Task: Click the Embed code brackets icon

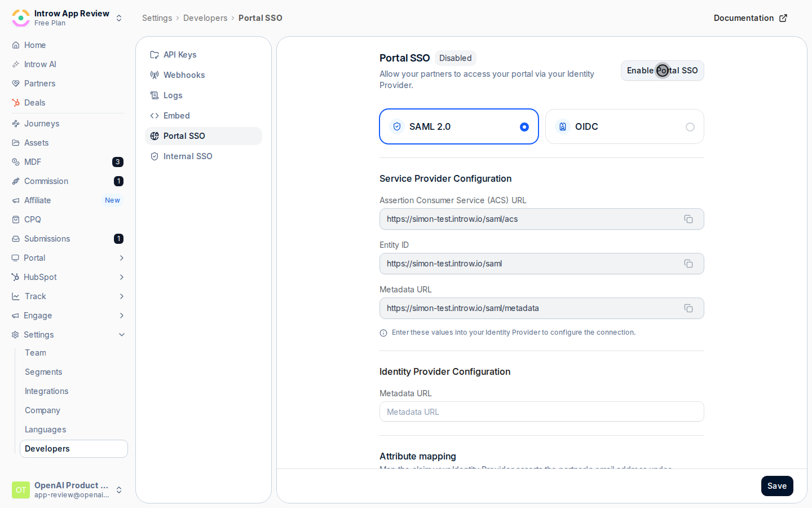Action: 155,116
